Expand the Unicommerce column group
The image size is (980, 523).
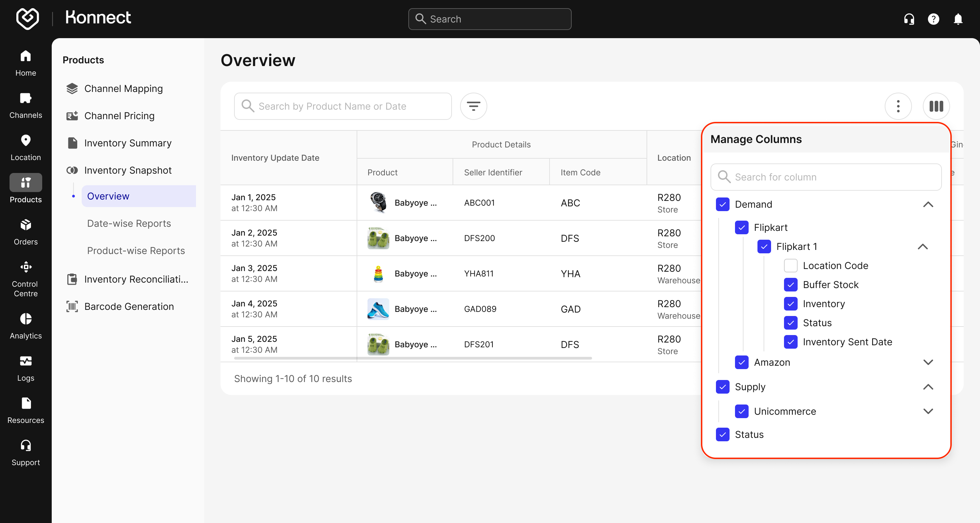928,411
